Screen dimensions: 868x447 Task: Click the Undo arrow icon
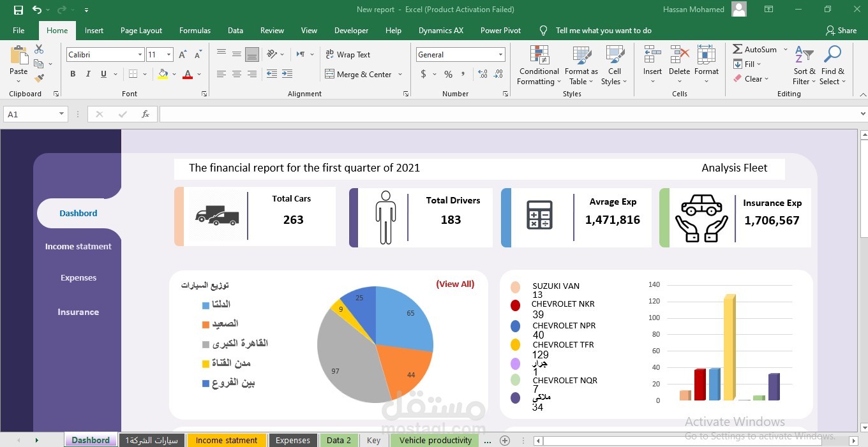click(x=37, y=10)
